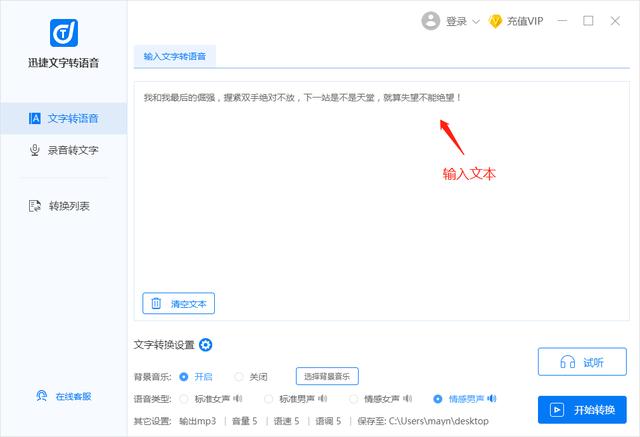
Task: Click the trash can icon in 清空文本
Action: point(156,303)
